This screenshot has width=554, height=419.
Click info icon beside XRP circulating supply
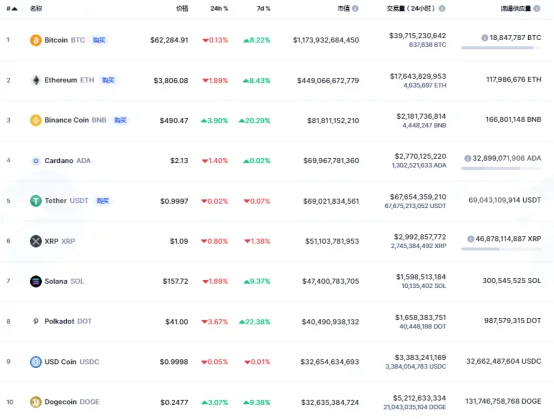pyautogui.click(x=470, y=239)
